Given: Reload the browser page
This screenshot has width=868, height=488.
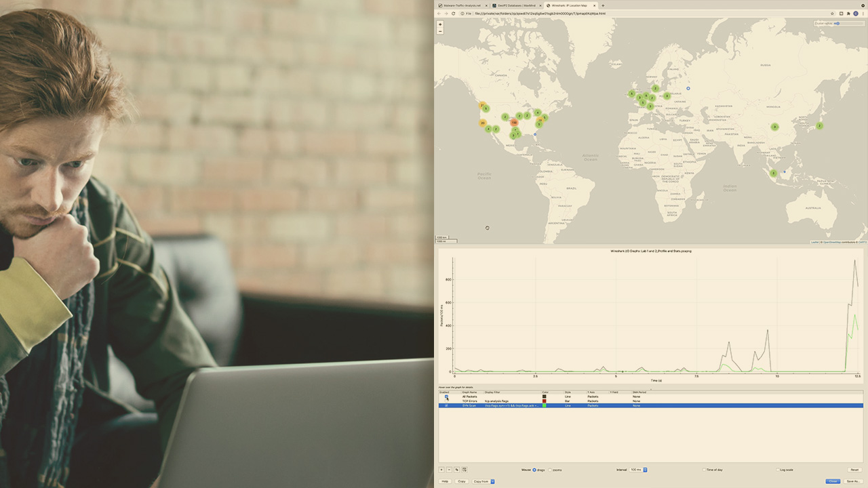Looking at the screenshot, I should [x=454, y=14].
